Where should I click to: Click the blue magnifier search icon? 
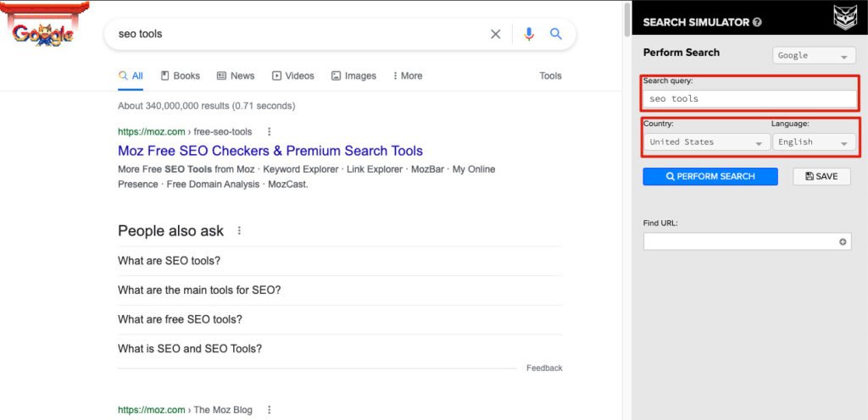click(x=556, y=34)
